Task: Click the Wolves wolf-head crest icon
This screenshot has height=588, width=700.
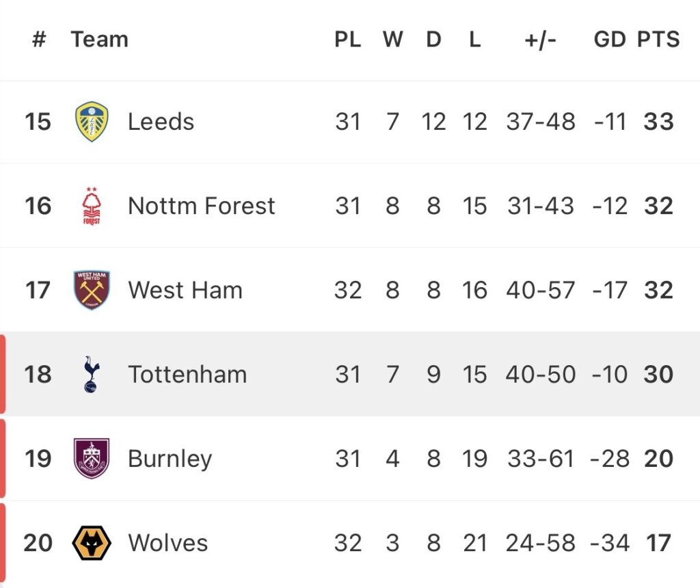Action: (x=92, y=543)
